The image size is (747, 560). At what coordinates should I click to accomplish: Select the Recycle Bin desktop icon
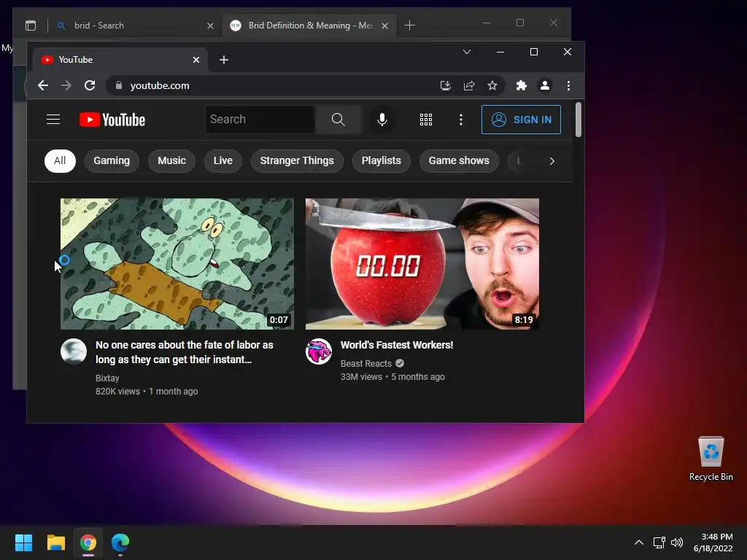(x=711, y=458)
